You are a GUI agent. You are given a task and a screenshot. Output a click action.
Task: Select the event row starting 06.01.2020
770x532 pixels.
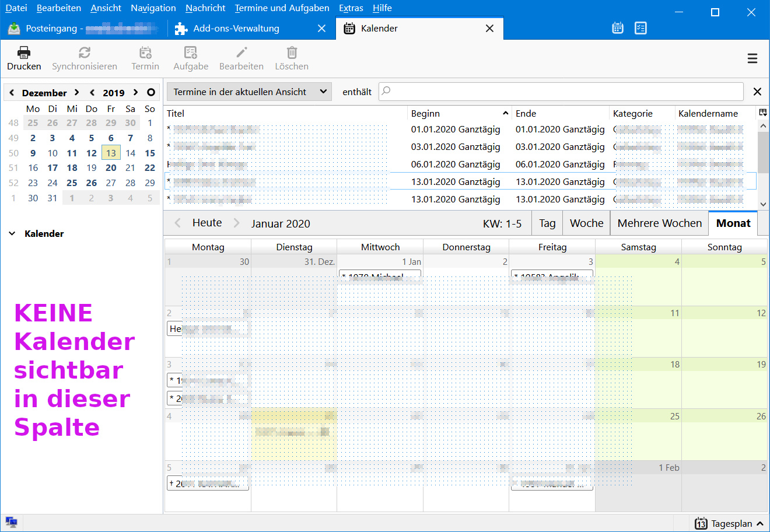(x=461, y=164)
